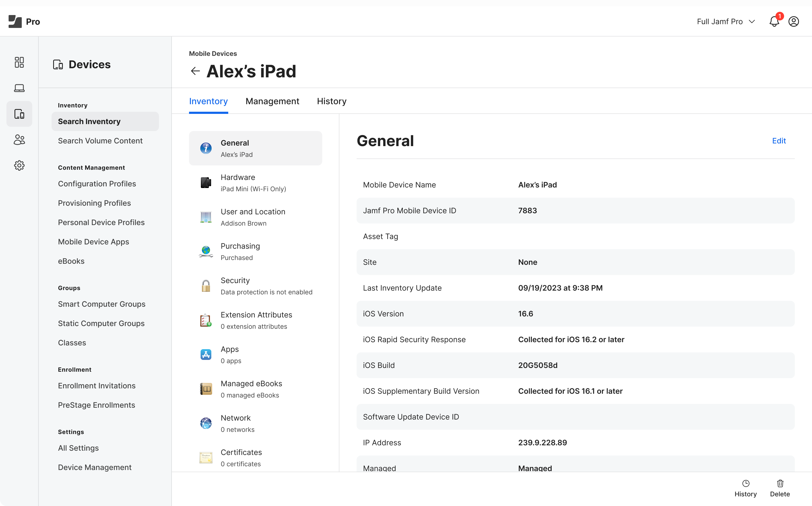Open the Settings gear in left rail
Viewport: 812px width, 506px height.
(x=19, y=165)
